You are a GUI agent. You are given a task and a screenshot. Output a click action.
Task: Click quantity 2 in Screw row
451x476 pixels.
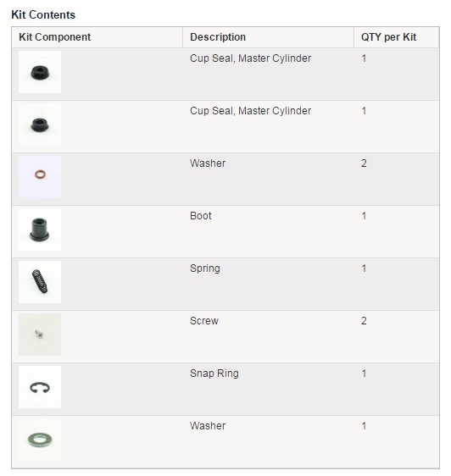tap(364, 321)
